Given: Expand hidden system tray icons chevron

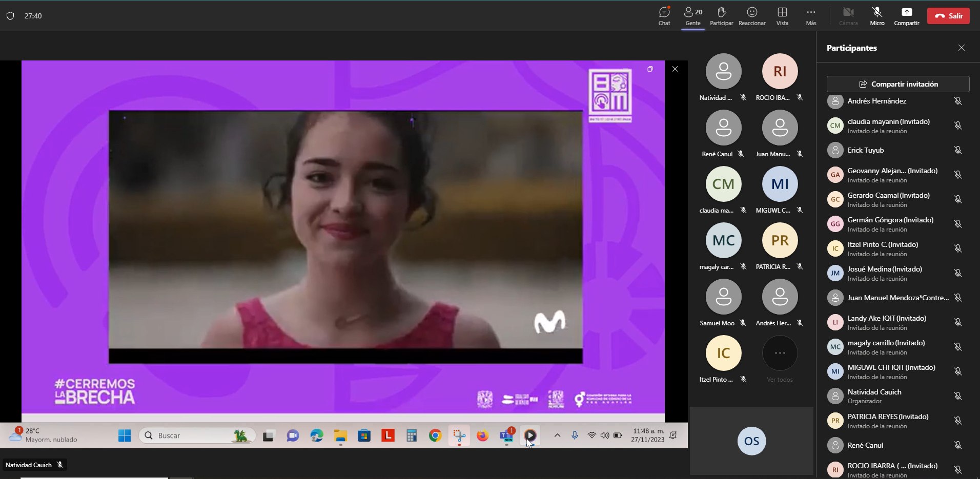Looking at the screenshot, I should pyautogui.click(x=557, y=435).
